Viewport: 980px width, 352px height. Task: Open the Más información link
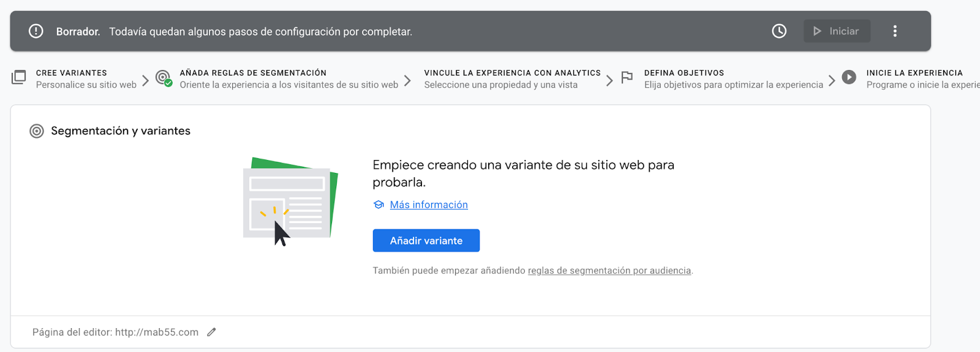pos(429,205)
